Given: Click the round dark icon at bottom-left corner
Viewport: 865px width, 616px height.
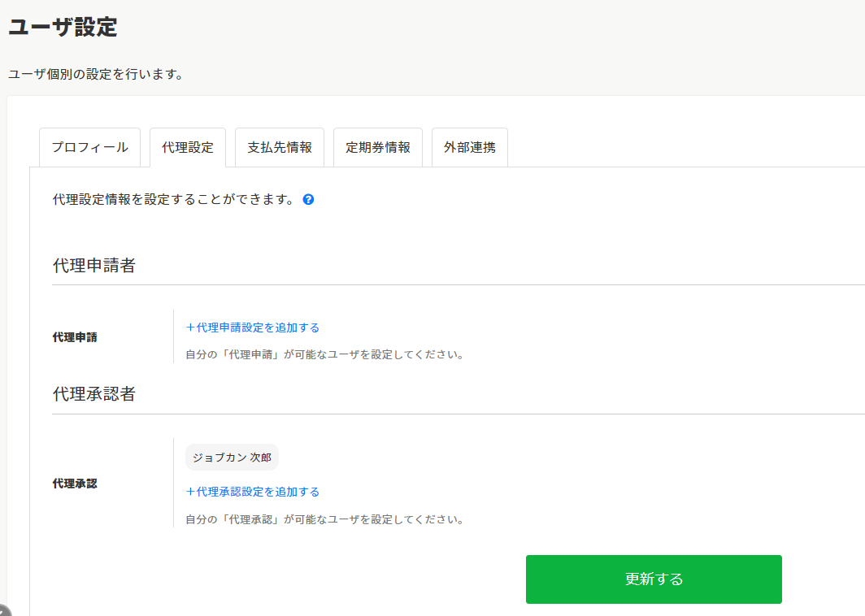Looking at the screenshot, I should pyautogui.click(x=3, y=611).
